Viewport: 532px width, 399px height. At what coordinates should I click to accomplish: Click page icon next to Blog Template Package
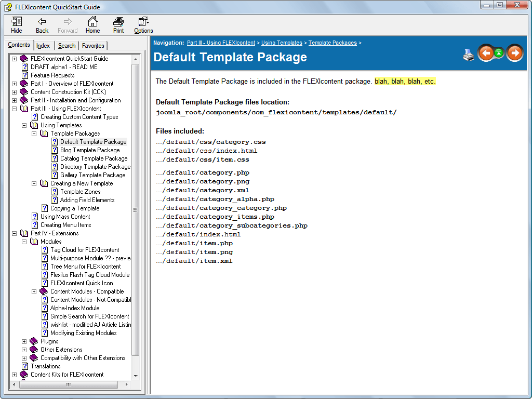coord(54,150)
